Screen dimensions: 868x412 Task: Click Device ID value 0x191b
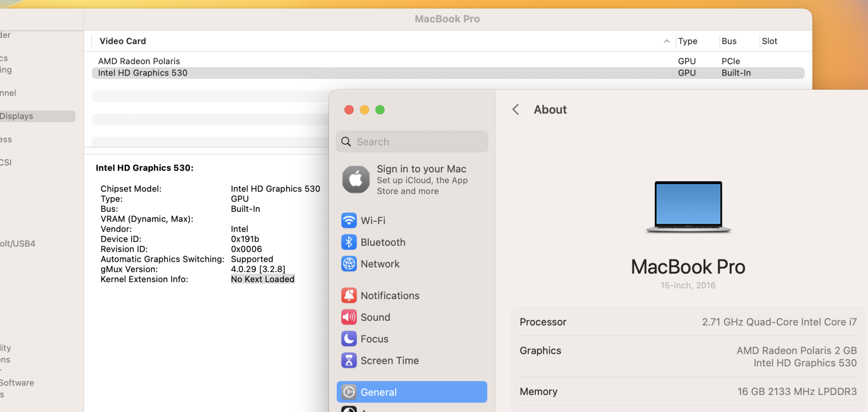(245, 239)
